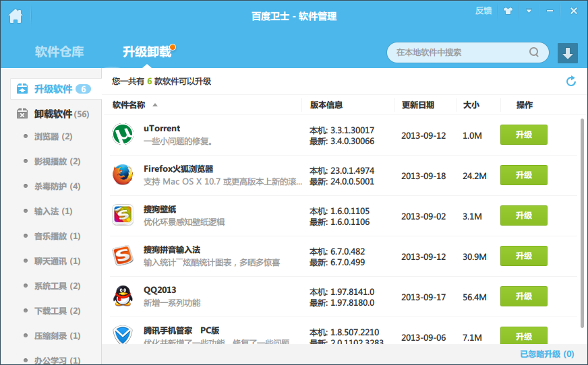Image resolution: width=588 pixels, height=365 pixels.
Task: Click the software list vertical scrollbar
Action: tap(582, 223)
